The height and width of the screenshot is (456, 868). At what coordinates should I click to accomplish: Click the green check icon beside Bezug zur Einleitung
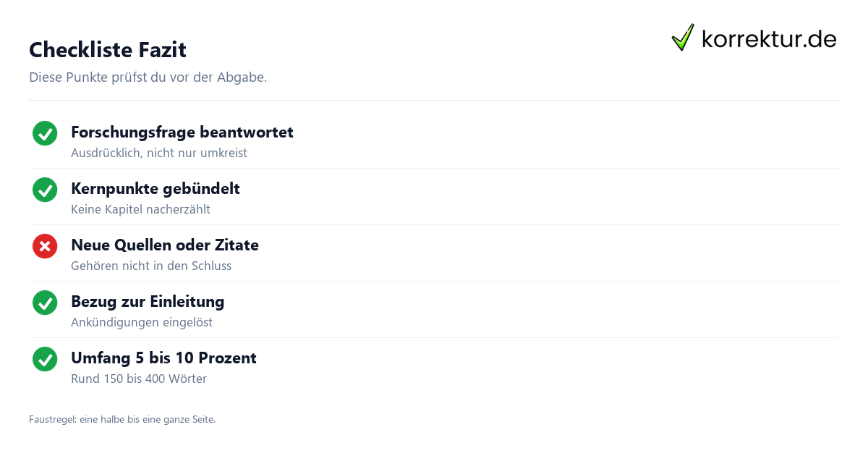coord(45,303)
